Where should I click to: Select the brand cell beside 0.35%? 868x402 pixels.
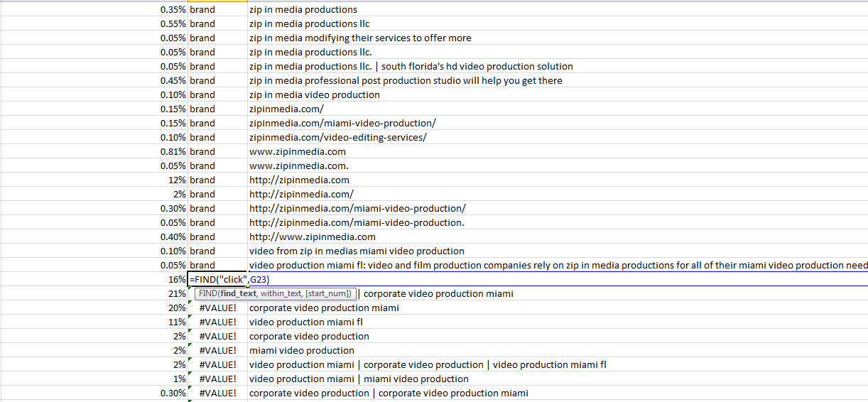217,9
